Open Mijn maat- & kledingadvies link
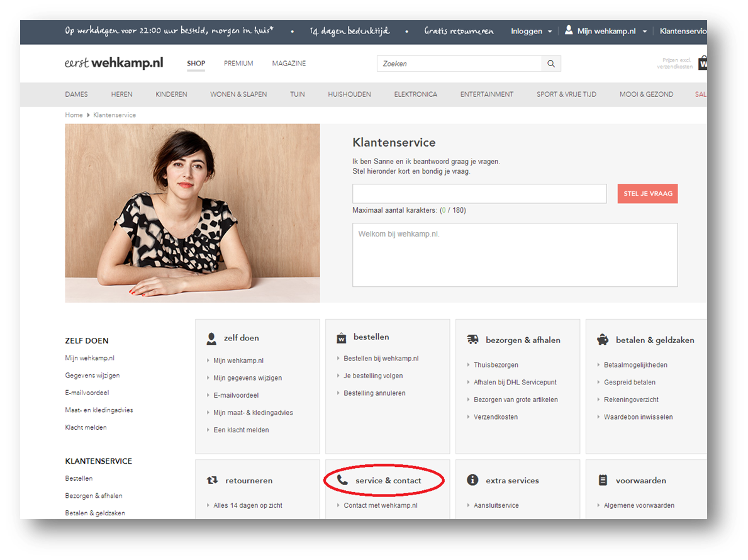This screenshot has height=560, width=748. point(254,413)
